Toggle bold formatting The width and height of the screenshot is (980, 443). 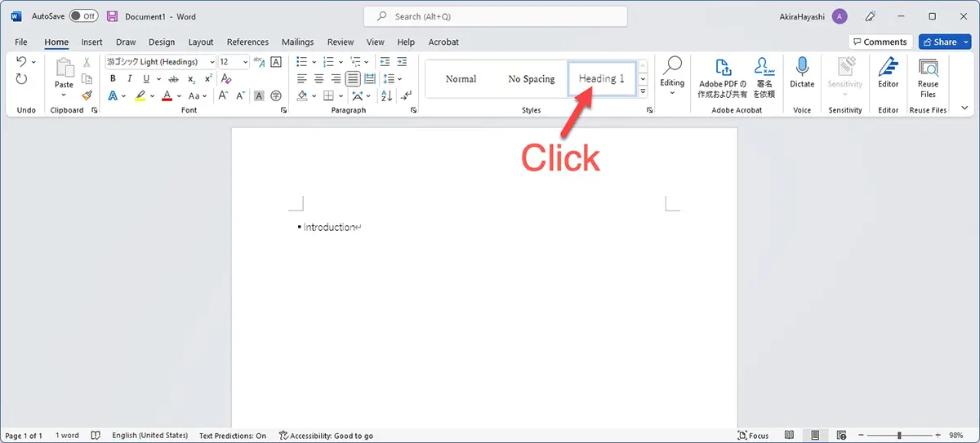[x=113, y=78]
